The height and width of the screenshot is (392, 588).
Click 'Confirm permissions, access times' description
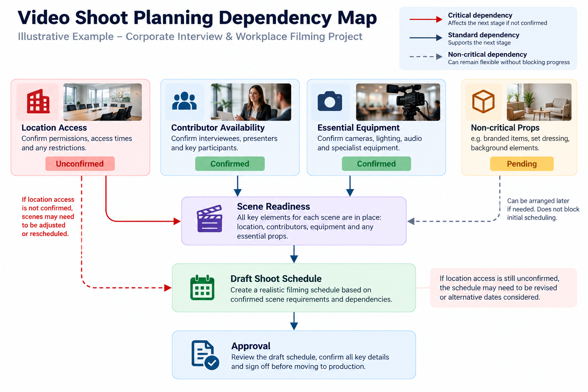coord(77,143)
